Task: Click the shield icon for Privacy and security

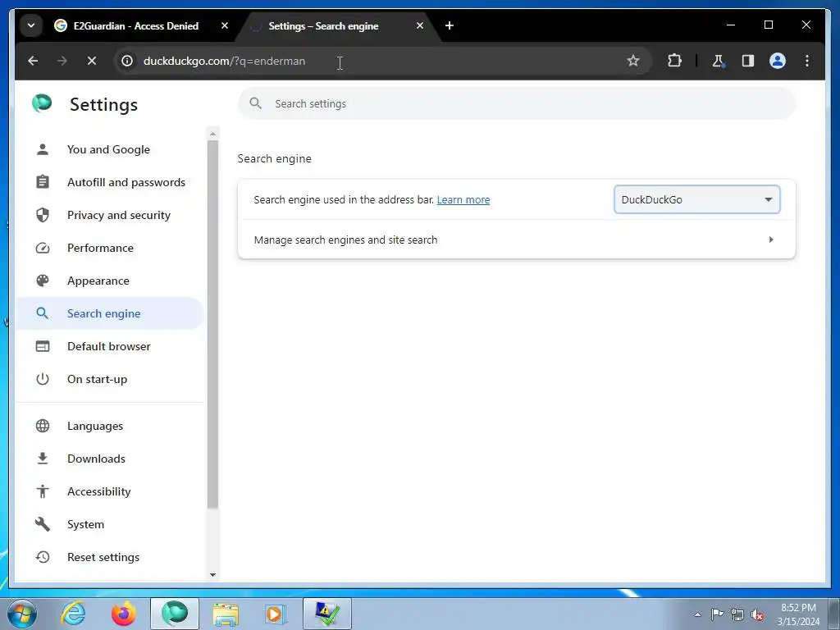Action: point(43,216)
